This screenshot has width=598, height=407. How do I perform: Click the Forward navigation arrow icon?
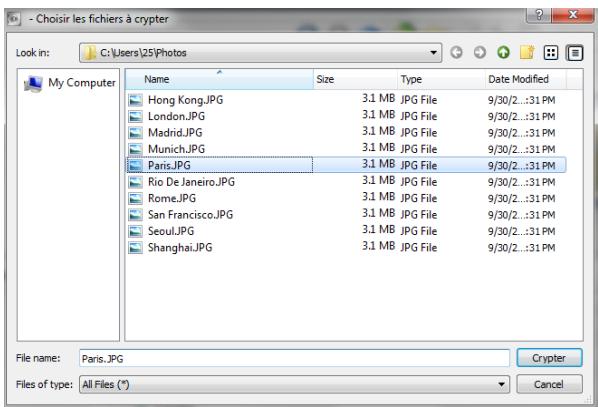480,53
